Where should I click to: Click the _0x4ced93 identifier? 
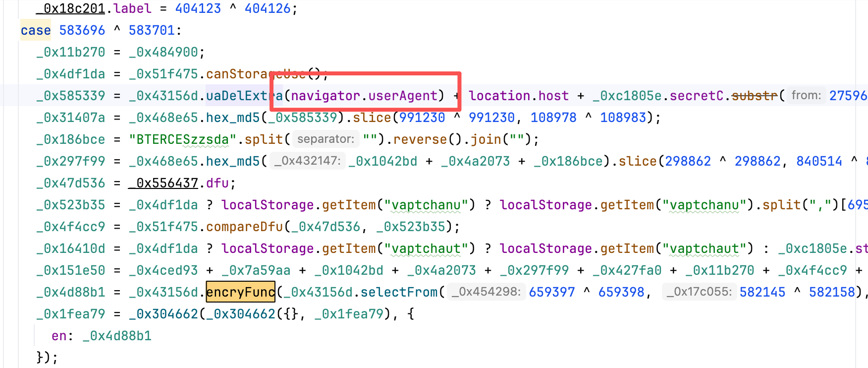pos(163,270)
